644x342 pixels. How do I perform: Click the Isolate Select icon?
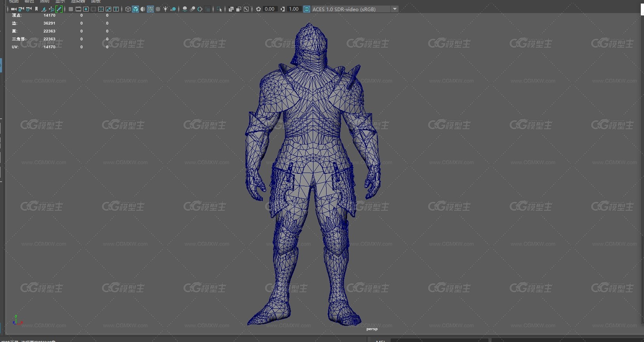pos(219,9)
